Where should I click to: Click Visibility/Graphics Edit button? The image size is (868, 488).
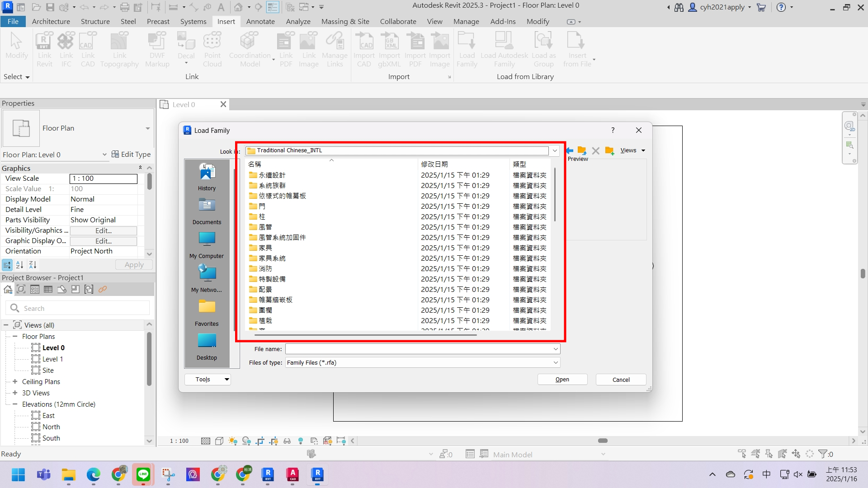(104, 230)
